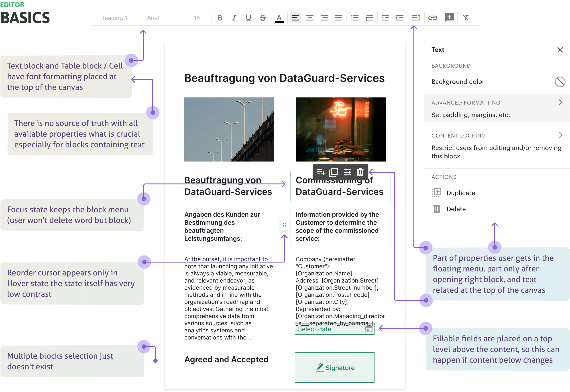This screenshot has height=392, width=570.
Task: Pick a Background color swatch
Action: (560, 82)
